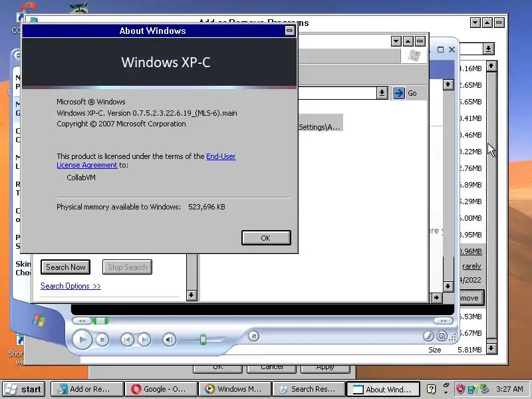Hit the rewind button on seek bar
532x399 pixels.
82,321
